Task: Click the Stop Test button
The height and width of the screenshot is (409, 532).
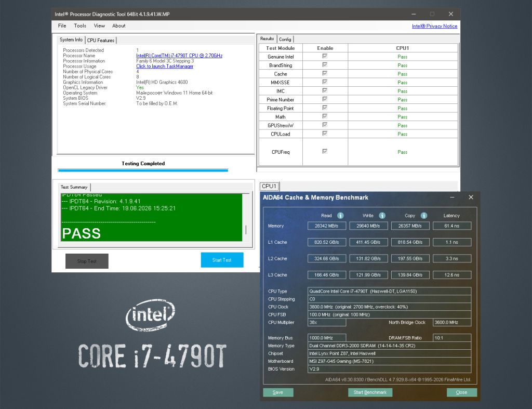Action: (87, 261)
